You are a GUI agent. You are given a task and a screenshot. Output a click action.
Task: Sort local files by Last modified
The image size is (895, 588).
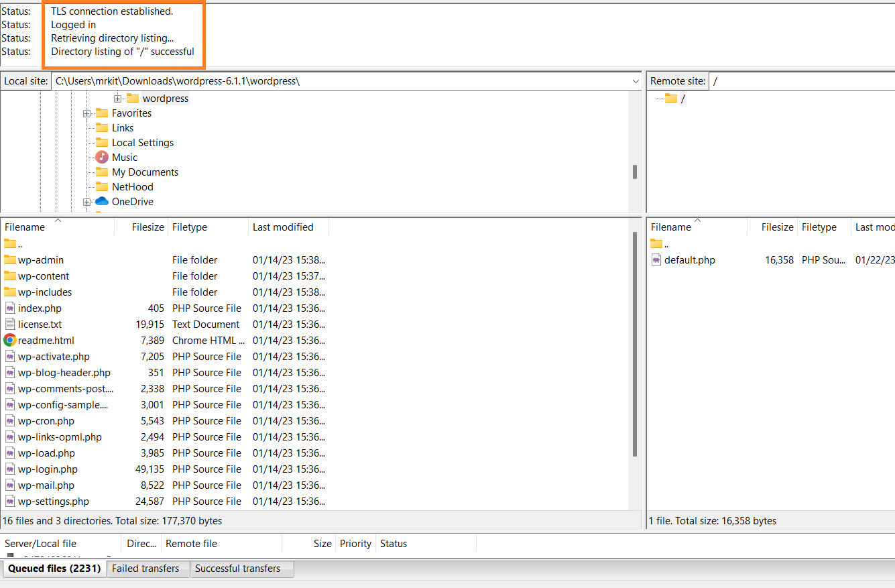(x=289, y=227)
